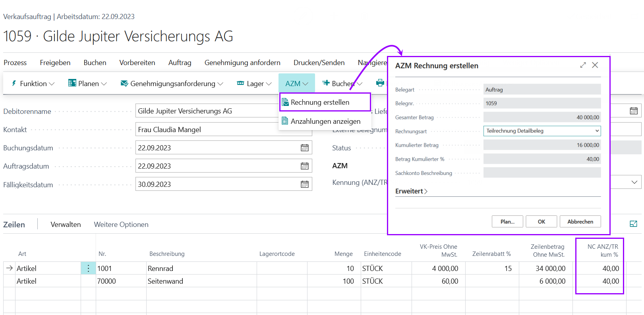Screen dimensions: 644x315
Task: Click the Lager warehouse icon
Action: tap(240, 83)
